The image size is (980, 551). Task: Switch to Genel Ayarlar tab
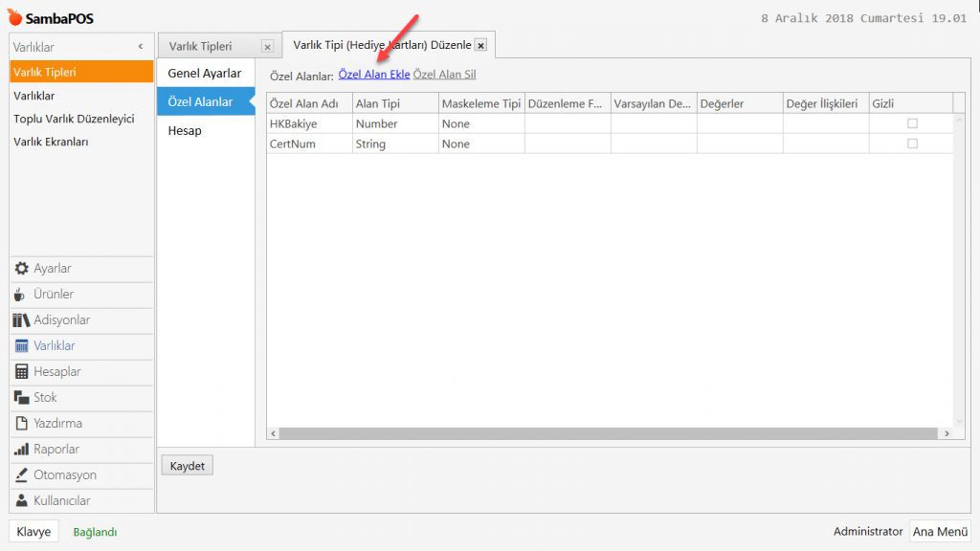pyautogui.click(x=204, y=74)
